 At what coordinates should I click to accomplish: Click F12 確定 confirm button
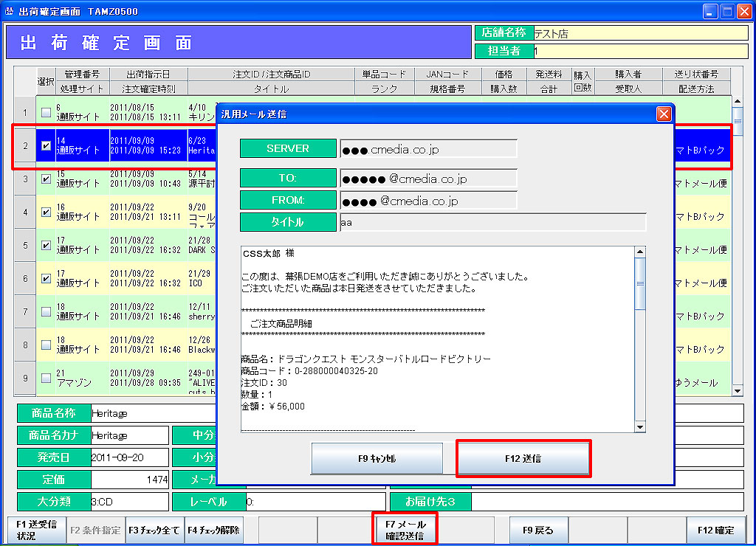715,530
